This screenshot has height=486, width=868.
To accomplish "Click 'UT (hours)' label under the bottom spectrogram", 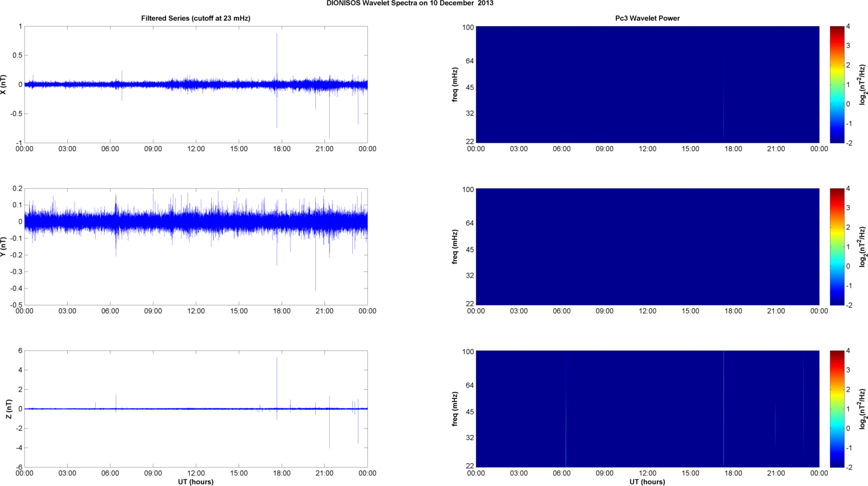I will coord(647,482).
